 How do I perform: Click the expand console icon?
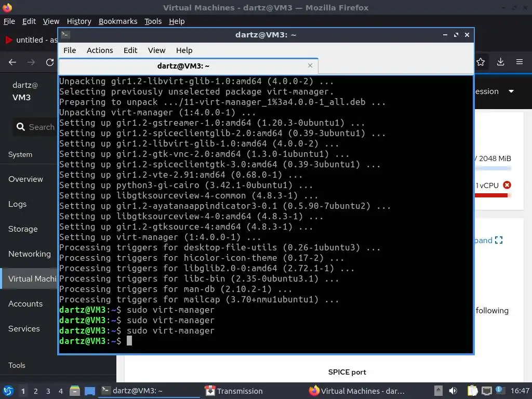(x=498, y=240)
